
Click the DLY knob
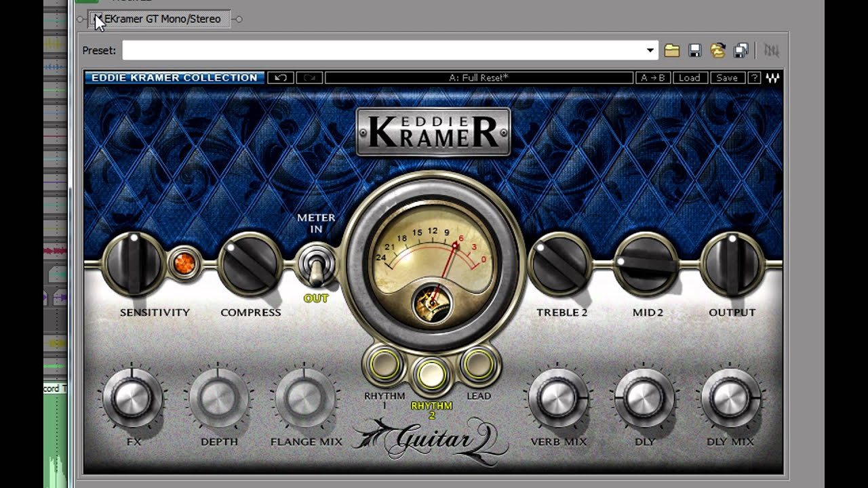(644, 399)
